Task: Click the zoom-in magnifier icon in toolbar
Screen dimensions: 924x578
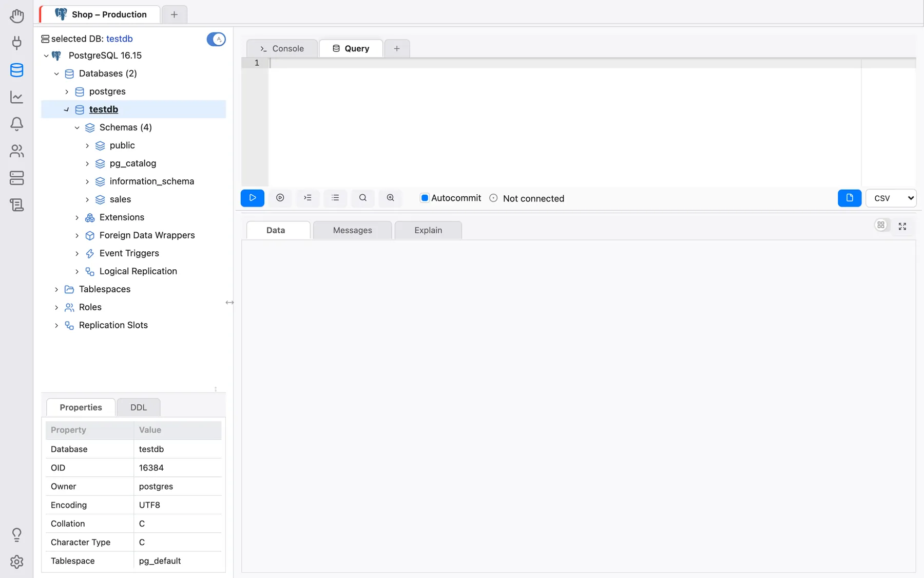Action: (x=391, y=198)
